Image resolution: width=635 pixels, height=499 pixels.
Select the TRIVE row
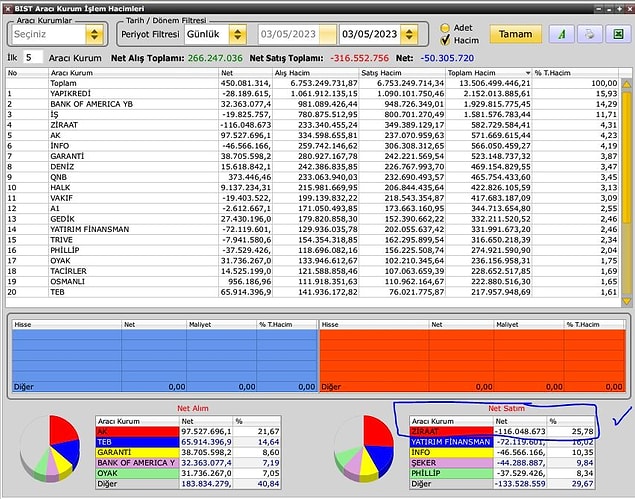[312, 240]
